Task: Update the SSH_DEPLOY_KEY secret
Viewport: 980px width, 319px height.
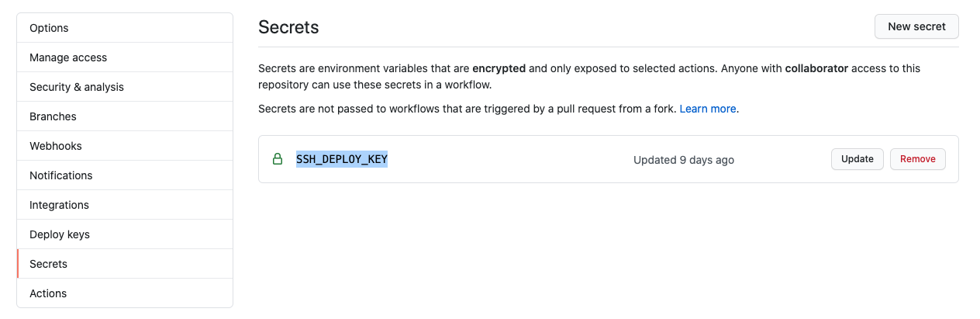Action: pos(857,159)
